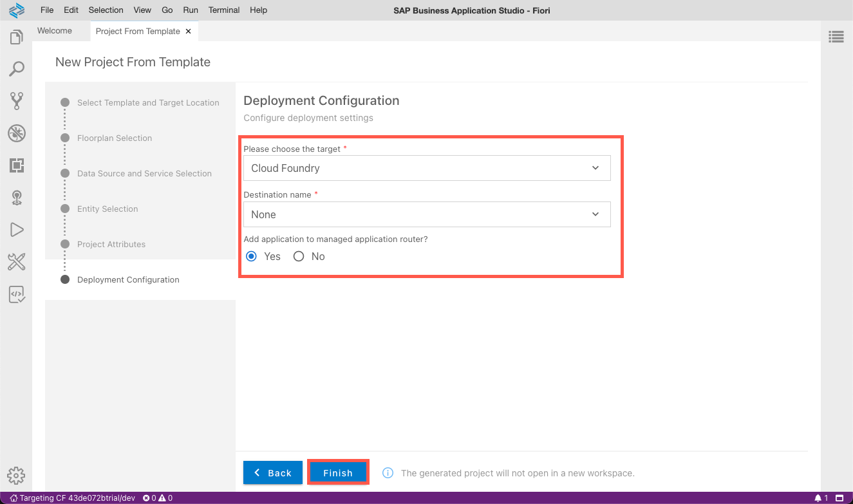
Task: Open the Run menu
Action: (191, 10)
